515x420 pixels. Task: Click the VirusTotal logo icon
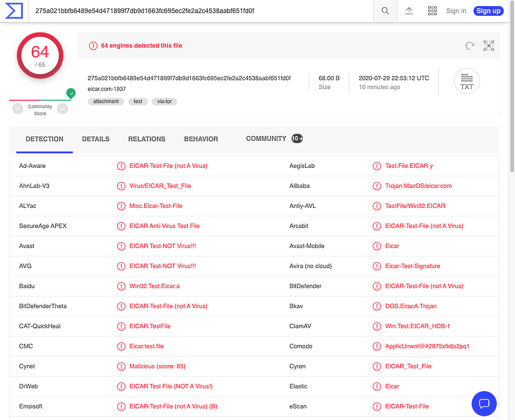[14, 11]
